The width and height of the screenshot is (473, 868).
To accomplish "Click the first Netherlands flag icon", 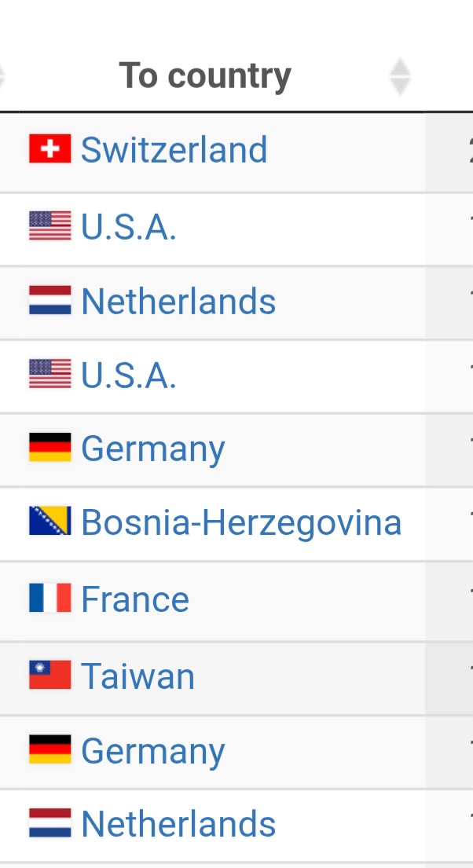I will pos(49,301).
